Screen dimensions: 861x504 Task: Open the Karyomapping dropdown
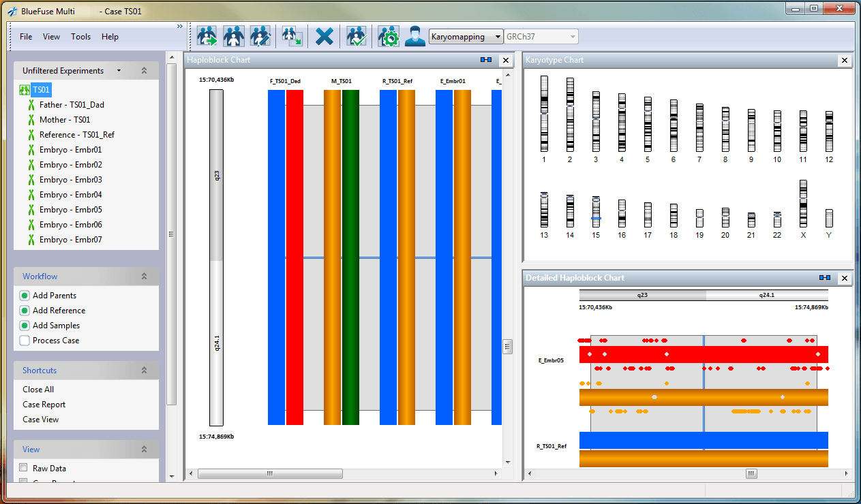coord(466,37)
